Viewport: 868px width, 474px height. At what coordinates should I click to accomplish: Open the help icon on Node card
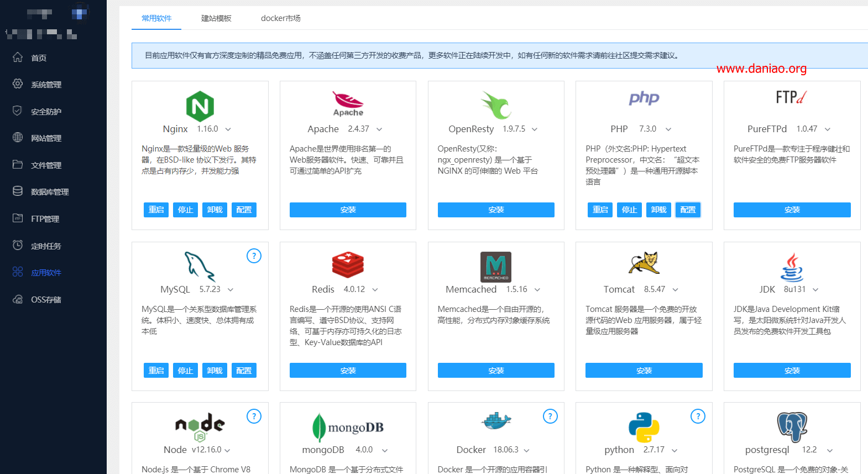coord(254,416)
